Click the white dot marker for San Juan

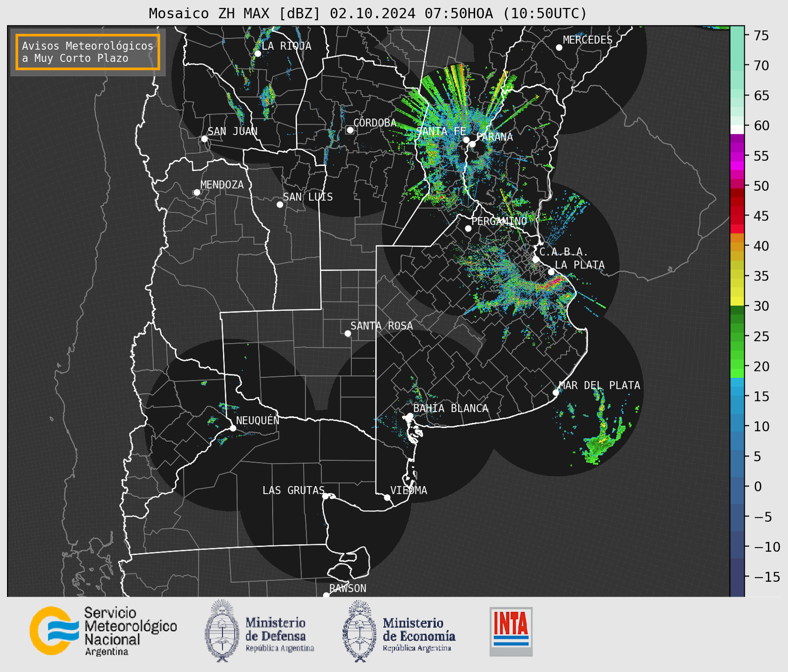point(204,139)
